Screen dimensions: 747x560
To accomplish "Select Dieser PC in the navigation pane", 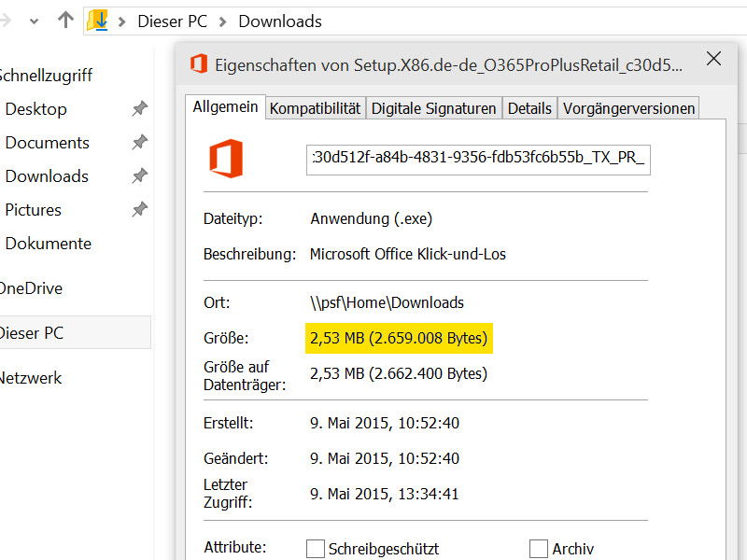I will (76, 333).
